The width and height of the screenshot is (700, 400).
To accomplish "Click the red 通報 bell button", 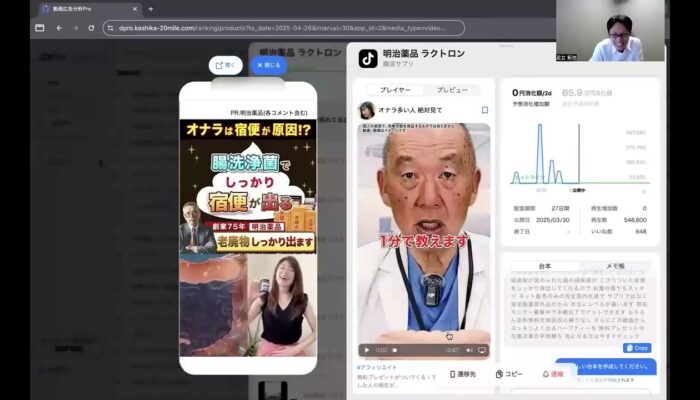I will pos(553,374).
